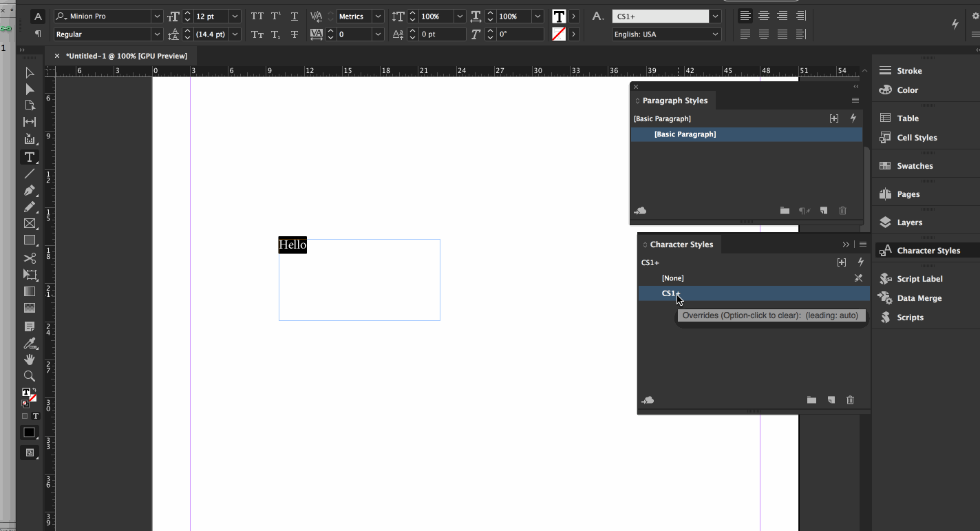Enable Align Center paragraph alignment
The image size is (980, 531).
(x=764, y=16)
